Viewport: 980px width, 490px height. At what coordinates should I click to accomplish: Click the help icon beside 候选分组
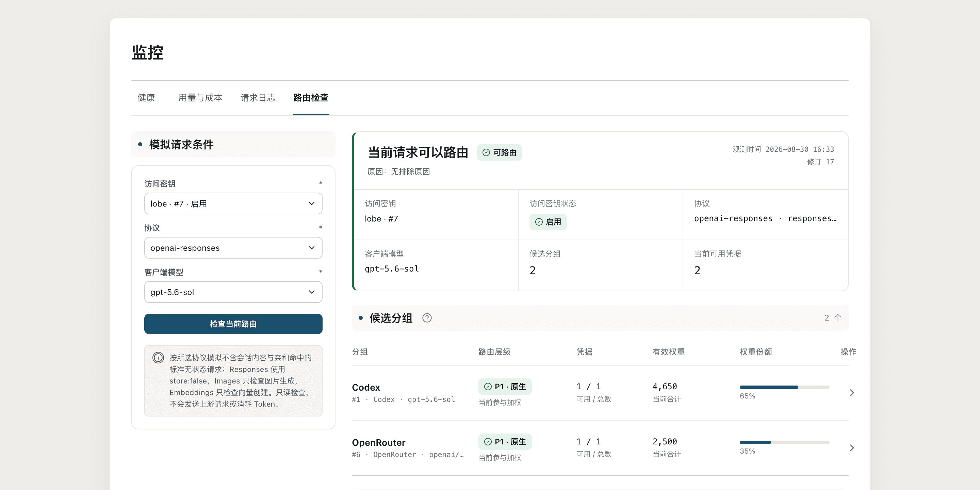427,318
